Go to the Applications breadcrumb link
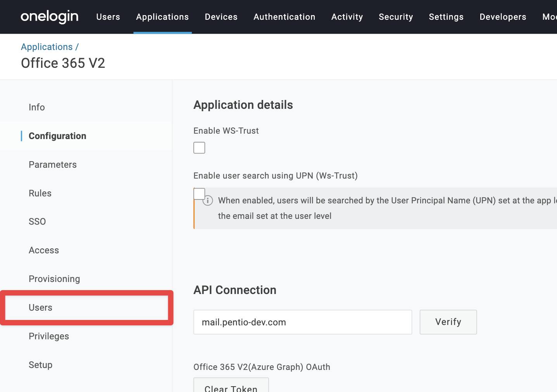The width and height of the screenshot is (557, 392). coord(47,47)
